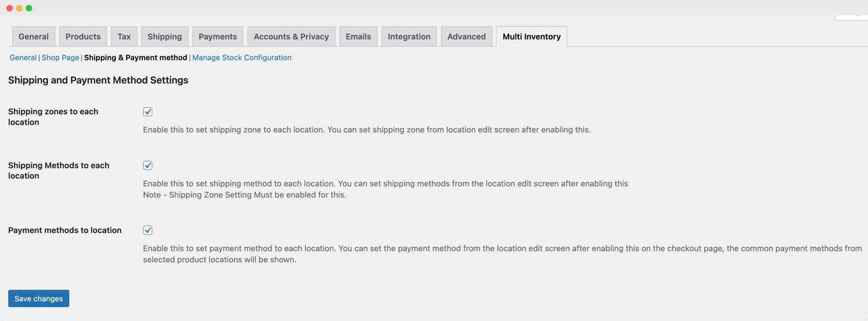This screenshot has height=321, width=868.
Task: Select the Advanced settings tab
Action: pos(466,36)
